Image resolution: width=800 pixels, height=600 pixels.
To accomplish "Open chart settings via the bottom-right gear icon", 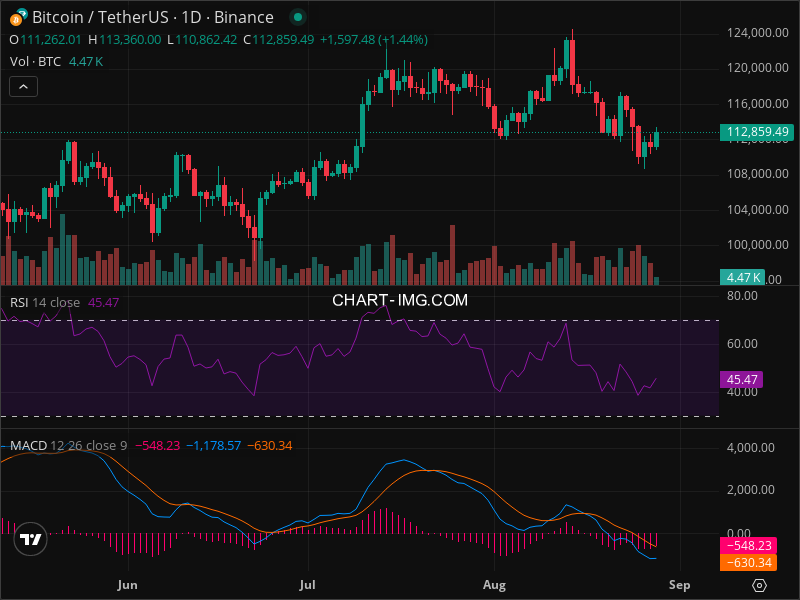I will tap(760, 585).
